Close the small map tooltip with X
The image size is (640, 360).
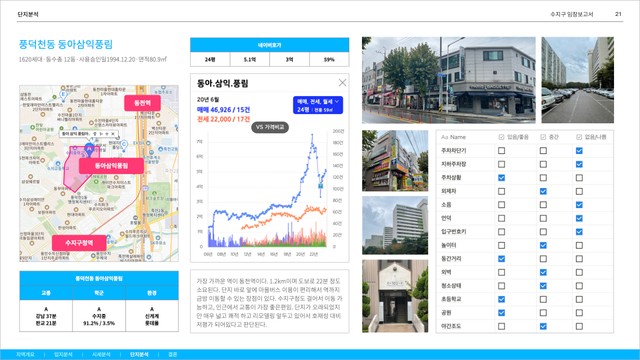(x=113, y=134)
